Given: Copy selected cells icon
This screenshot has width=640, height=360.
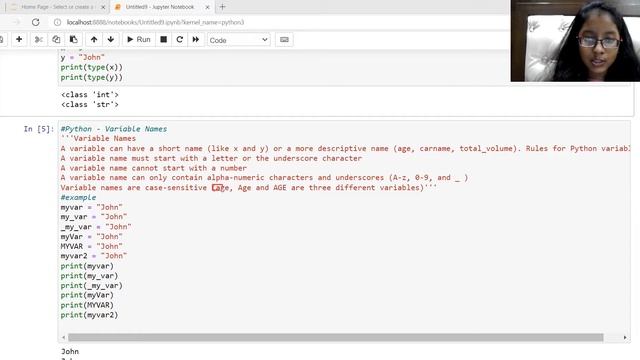Looking at the screenshot, I should [x=56, y=40].
